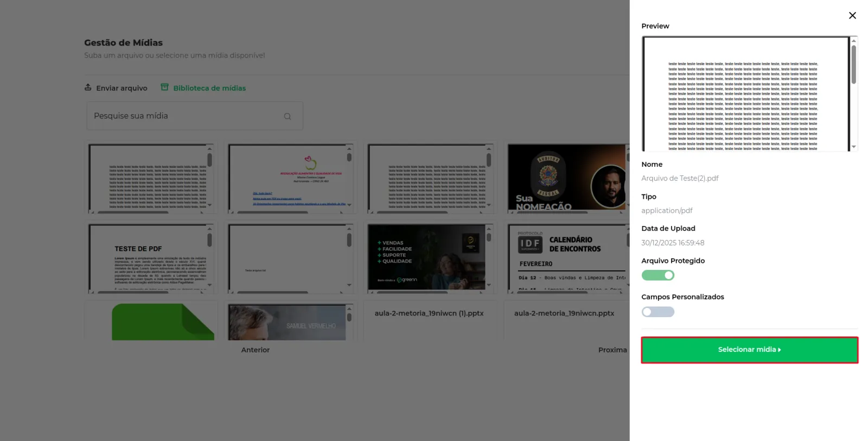Select the Calendário de Encontros thumbnail
868x441 pixels.
point(568,258)
